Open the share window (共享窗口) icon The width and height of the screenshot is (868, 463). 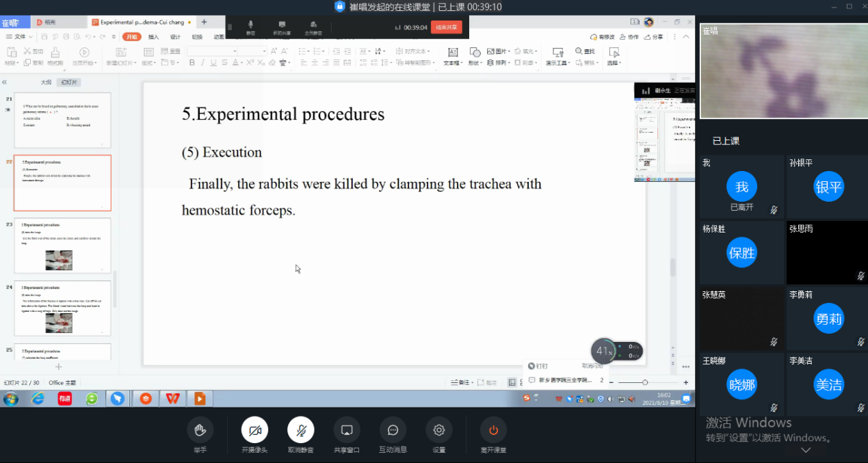[347, 430]
